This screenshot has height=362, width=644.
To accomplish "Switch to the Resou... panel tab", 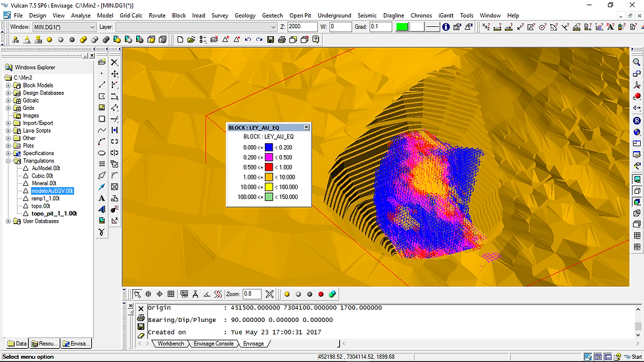I will tap(45, 344).
